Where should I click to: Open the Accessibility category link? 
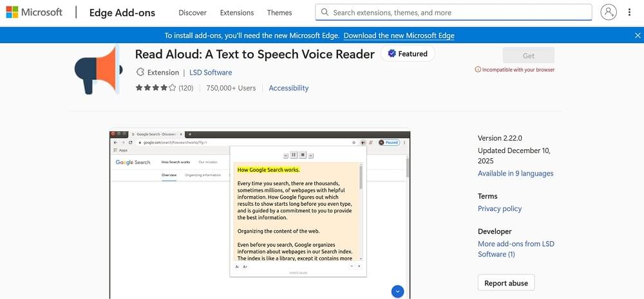pyautogui.click(x=289, y=88)
